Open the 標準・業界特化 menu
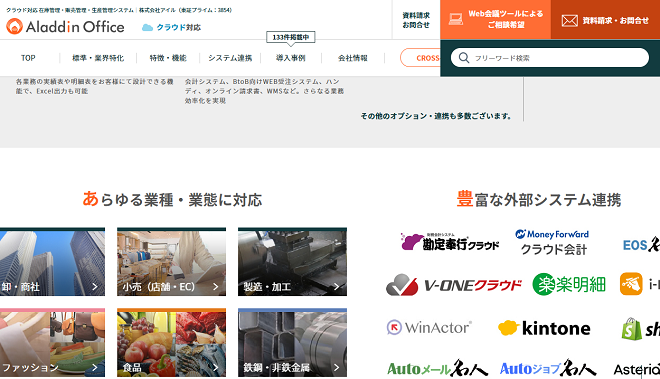The height and width of the screenshot is (379, 660). (98, 58)
